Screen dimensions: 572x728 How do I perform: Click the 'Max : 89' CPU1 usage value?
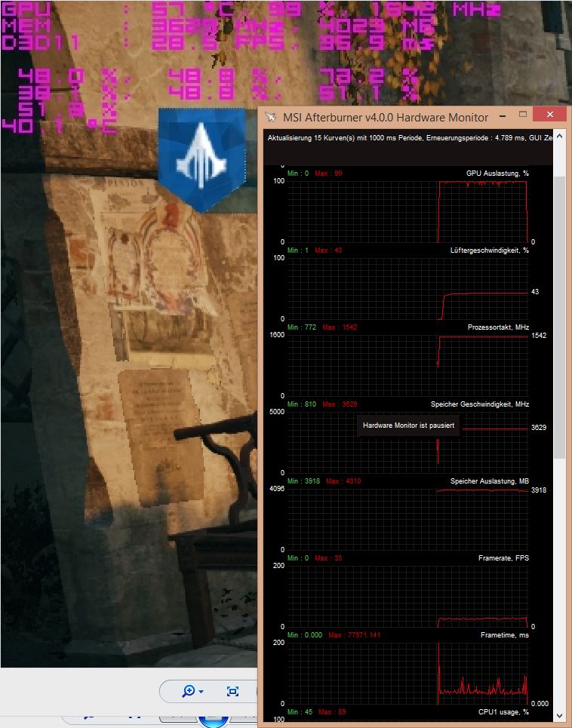[x=332, y=712]
